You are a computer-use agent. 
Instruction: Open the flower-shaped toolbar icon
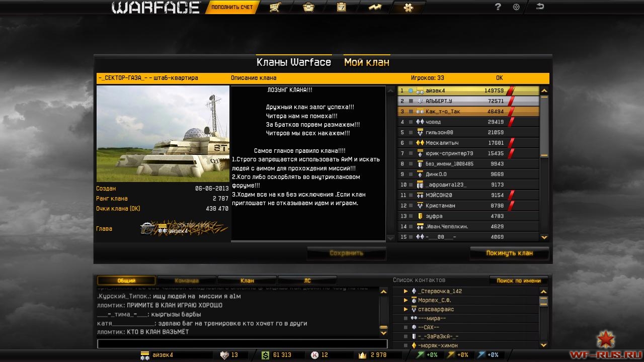coord(408,7)
